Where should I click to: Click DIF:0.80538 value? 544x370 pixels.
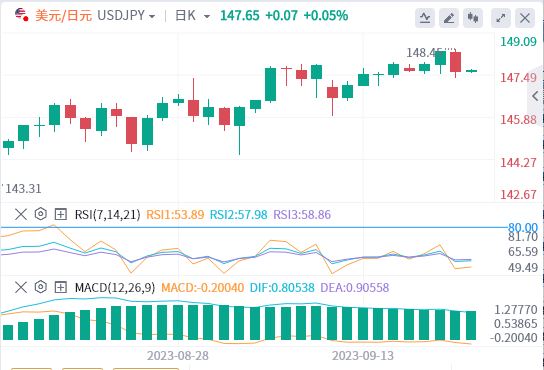click(282, 288)
